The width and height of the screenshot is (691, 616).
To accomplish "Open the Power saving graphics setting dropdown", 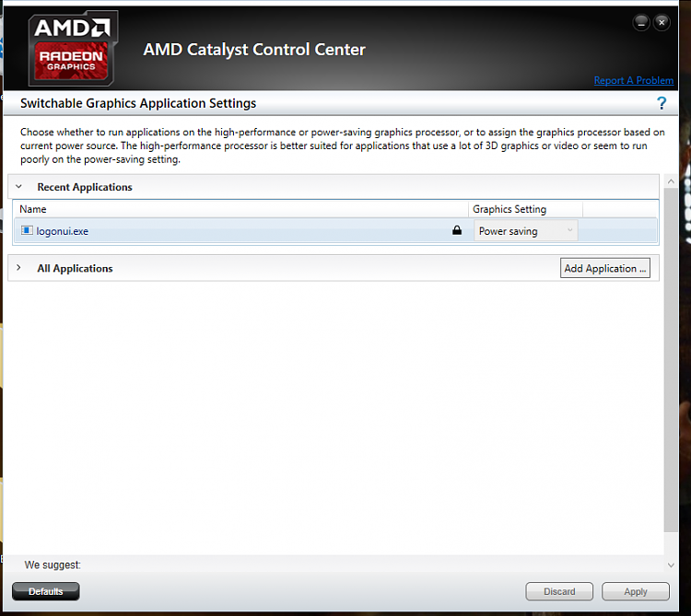I will click(x=525, y=231).
